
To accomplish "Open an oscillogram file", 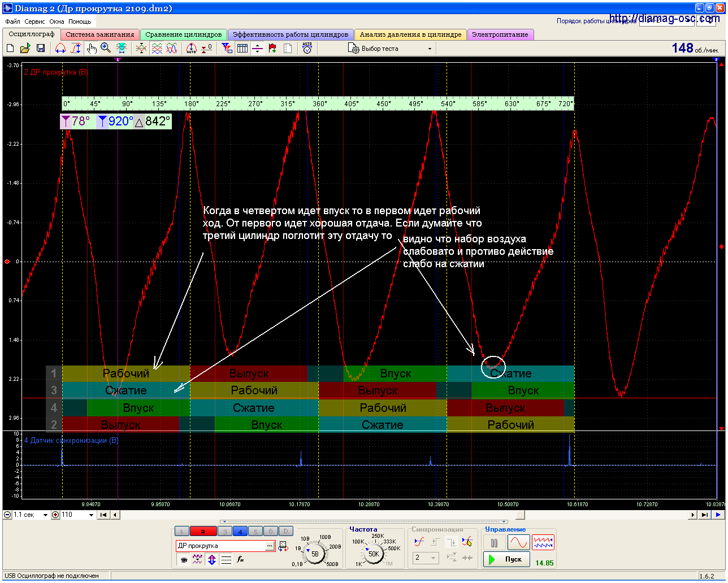I will 25,49.
